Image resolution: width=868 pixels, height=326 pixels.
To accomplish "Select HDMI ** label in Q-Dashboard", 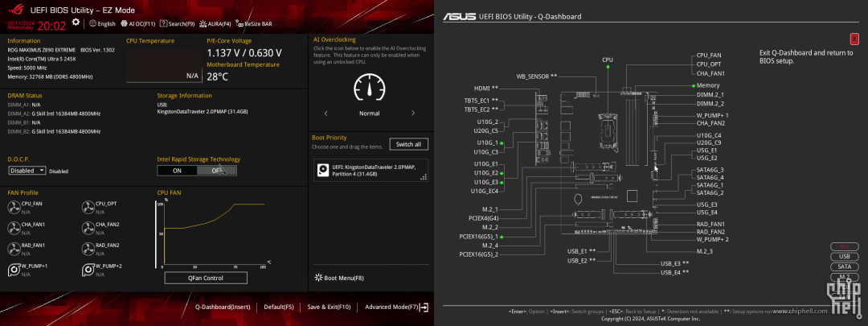I will coord(486,88).
